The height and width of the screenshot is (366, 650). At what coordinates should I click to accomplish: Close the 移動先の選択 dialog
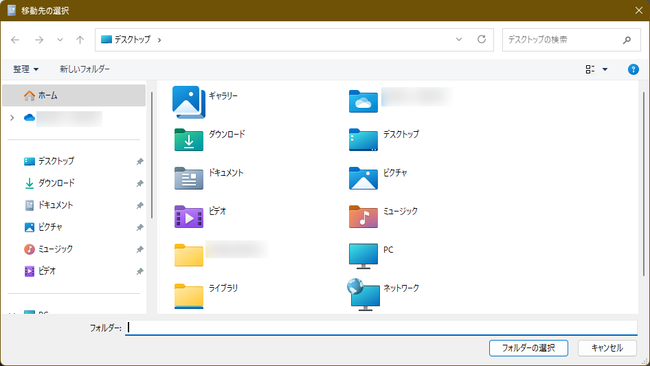point(639,10)
